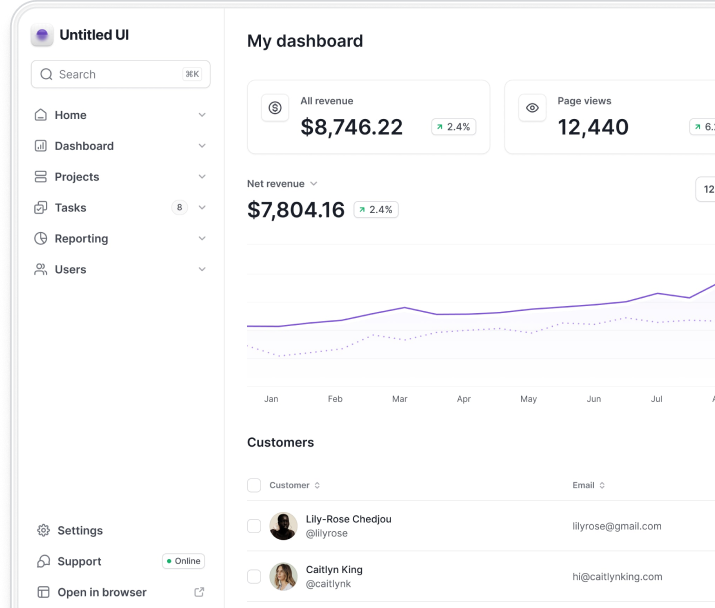Click the eye icon for Page views
Screen dimensions: 715x608
coord(532,108)
